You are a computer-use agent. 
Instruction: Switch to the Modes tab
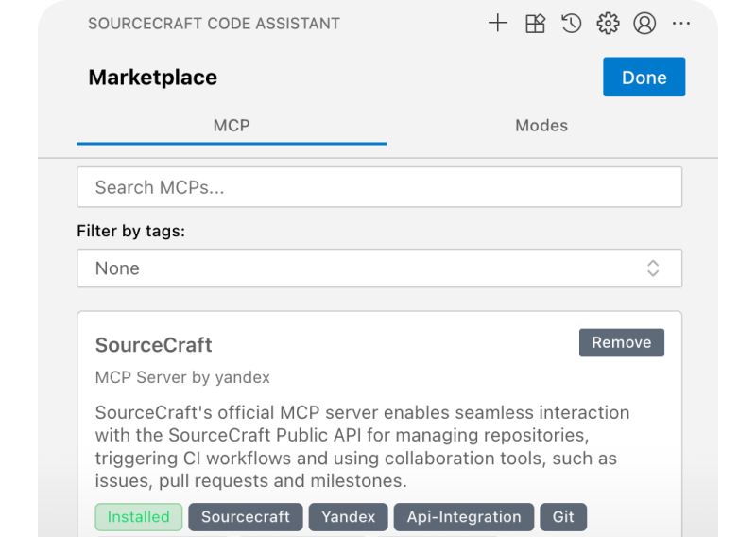tap(541, 125)
